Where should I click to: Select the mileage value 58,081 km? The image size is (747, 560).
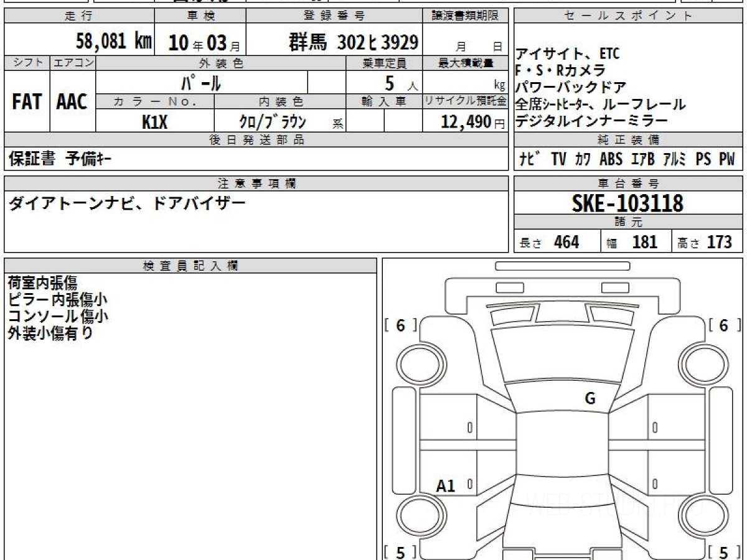[x=114, y=42]
